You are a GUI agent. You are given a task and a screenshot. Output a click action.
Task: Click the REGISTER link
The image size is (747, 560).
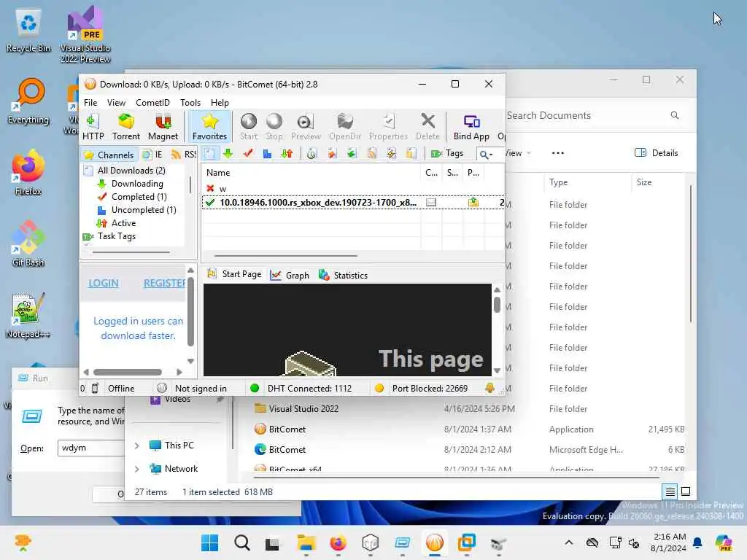coord(165,283)
